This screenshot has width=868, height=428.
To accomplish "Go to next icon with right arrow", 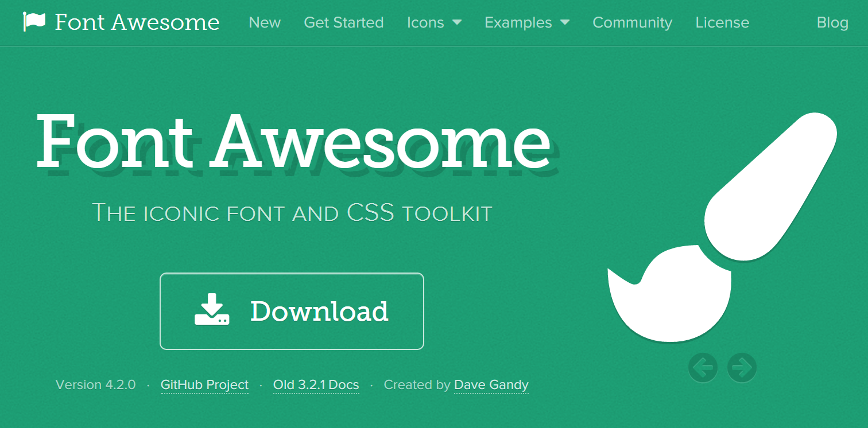I will pos(742,367).
